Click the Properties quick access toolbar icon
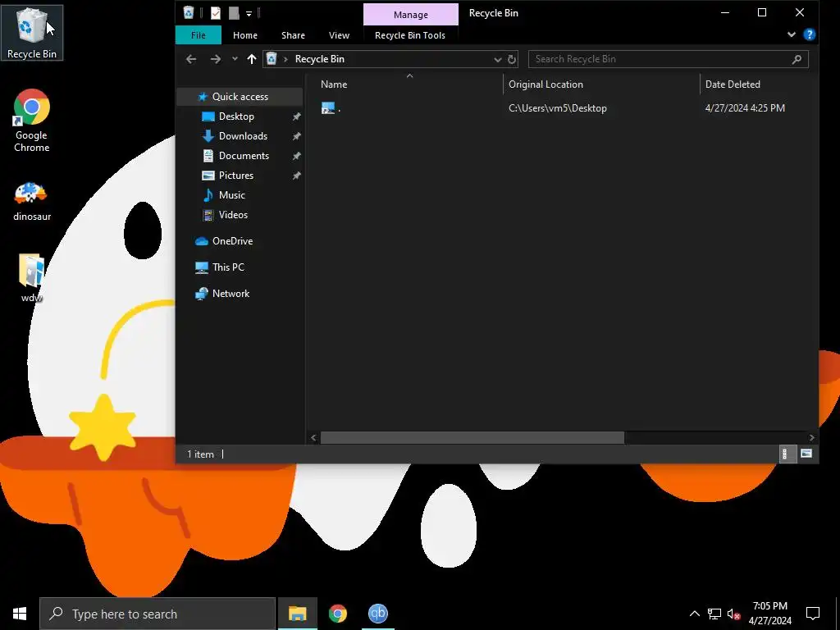840x630 pixels. [216, 13]
